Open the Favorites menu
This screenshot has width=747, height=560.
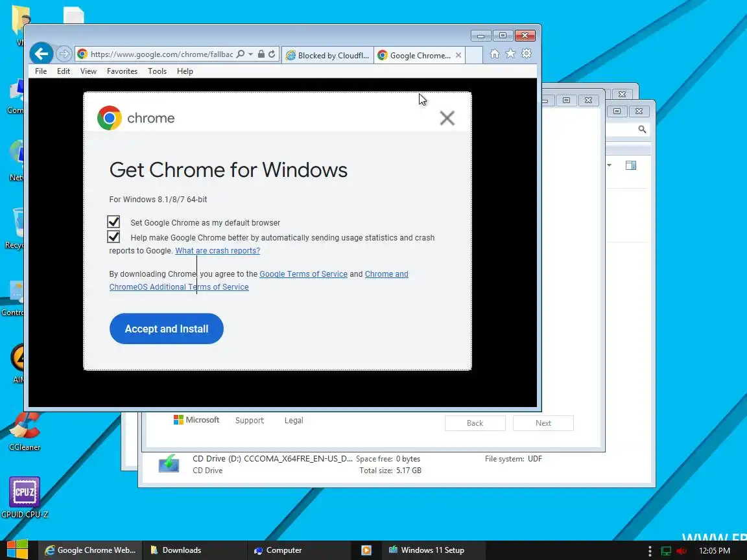tap(122, 71)
